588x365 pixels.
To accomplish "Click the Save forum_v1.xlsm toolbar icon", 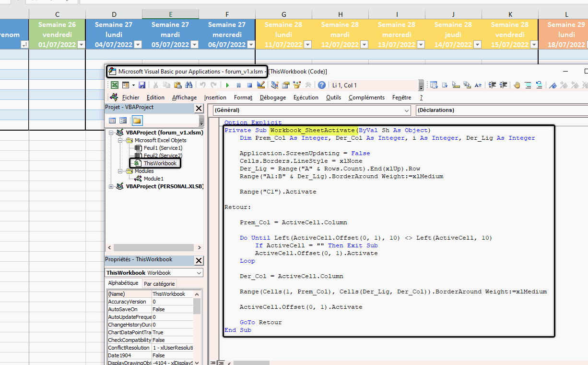I will (142, 85).
